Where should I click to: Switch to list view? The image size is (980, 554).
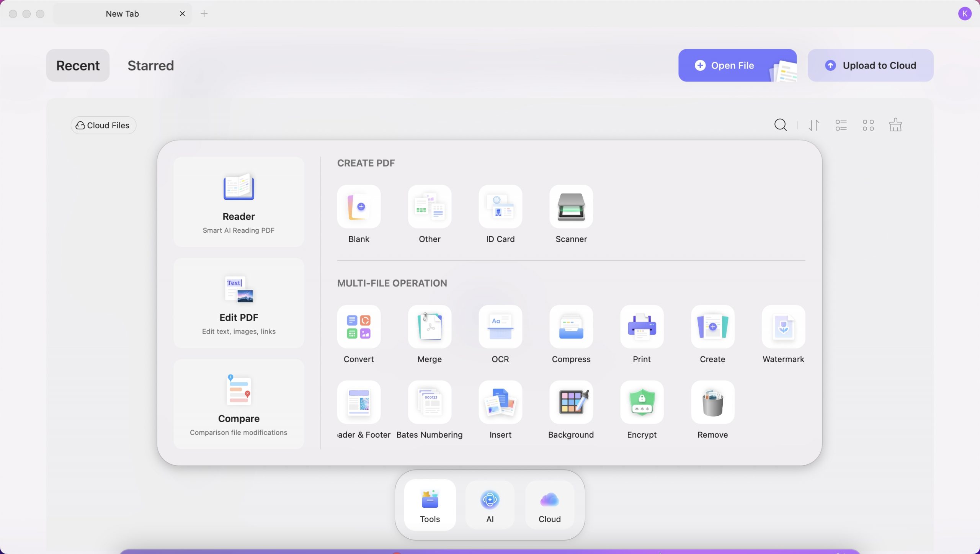(841, 125)
